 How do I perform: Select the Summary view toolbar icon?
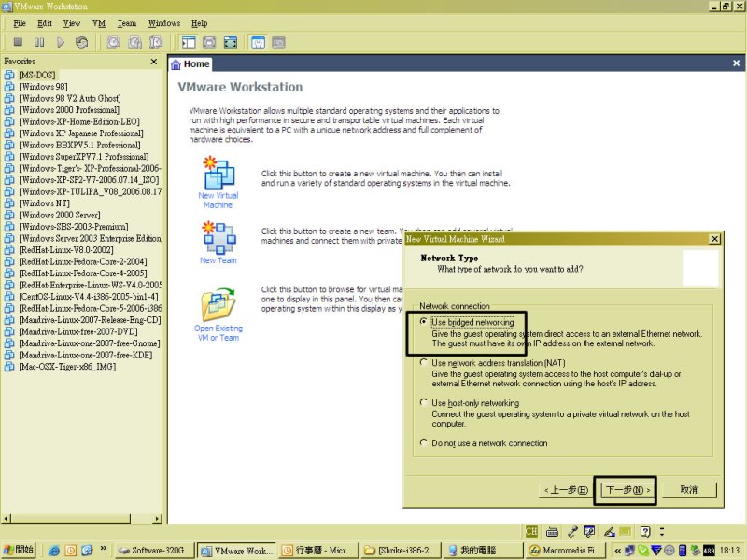(x=258, y=42)
